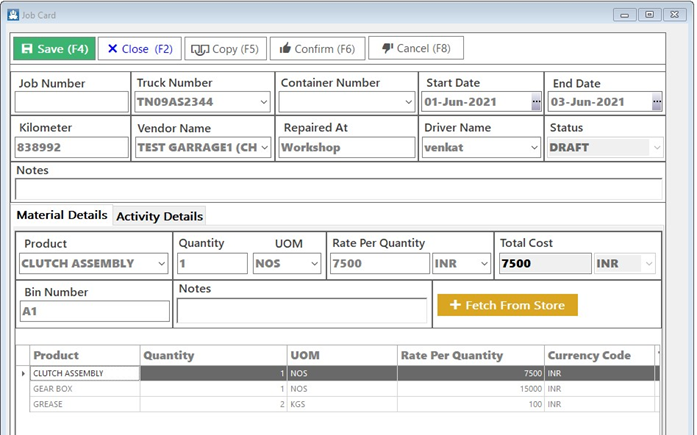Click rate cell 15000 in GEAR BOX row
The image size is (697, 435).
tap(471, 389)
